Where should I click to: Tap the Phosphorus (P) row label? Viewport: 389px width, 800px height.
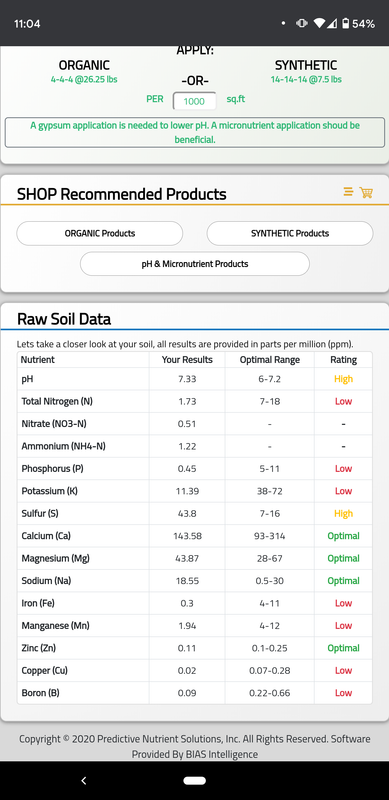coord(52,469)
